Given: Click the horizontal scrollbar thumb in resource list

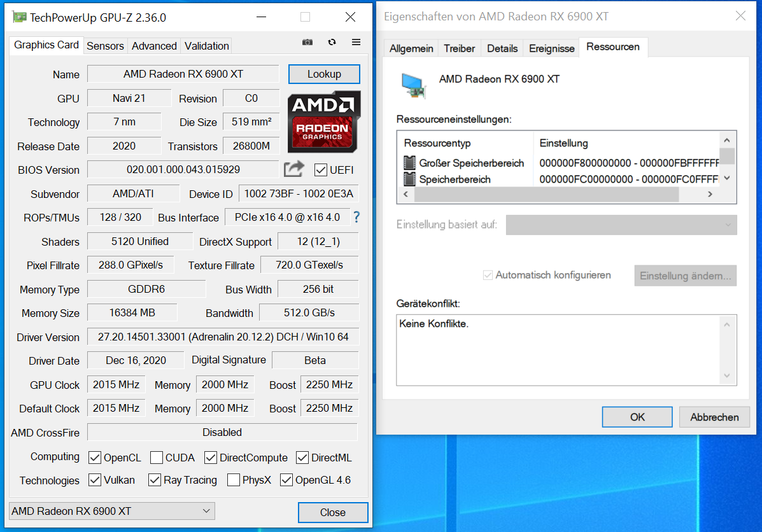Looking at the screenshot, I should click(x=546, y=194).
